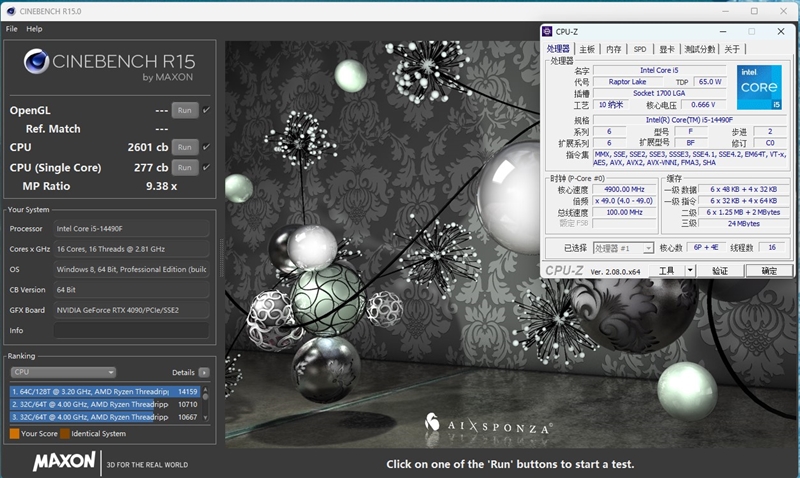
Task: Minimize the CPU-Z window
Action: point(723,32)
